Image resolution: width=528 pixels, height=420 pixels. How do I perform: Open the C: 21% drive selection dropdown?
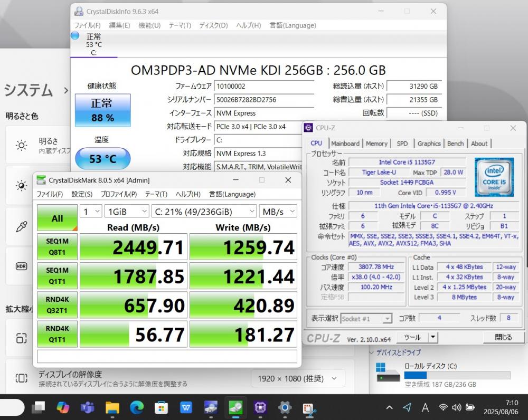click(x=204, y=212)
